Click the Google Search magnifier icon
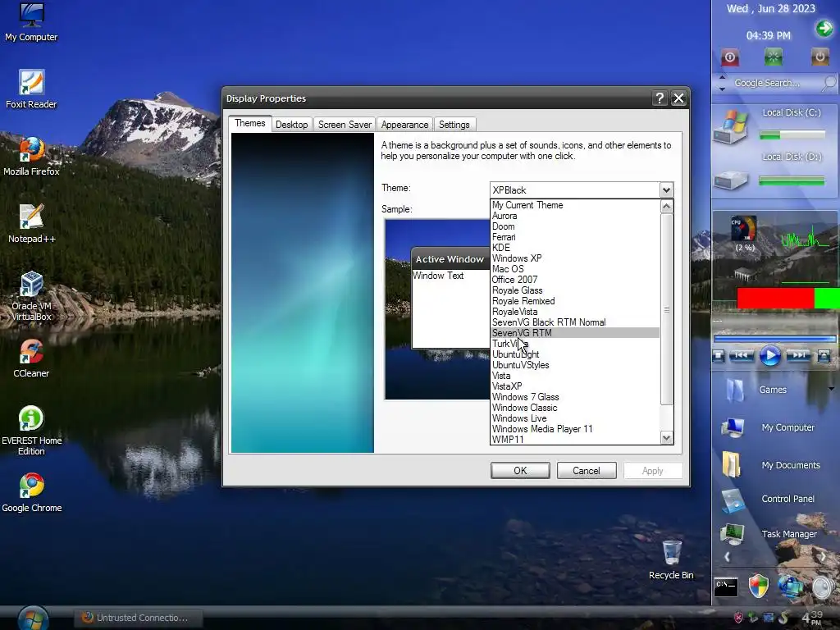840x630 pixels. [x=829, y=83]
